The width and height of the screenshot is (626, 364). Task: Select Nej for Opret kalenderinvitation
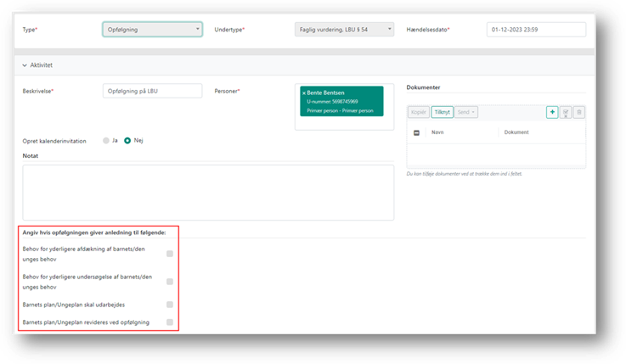[x=127, y=141]
